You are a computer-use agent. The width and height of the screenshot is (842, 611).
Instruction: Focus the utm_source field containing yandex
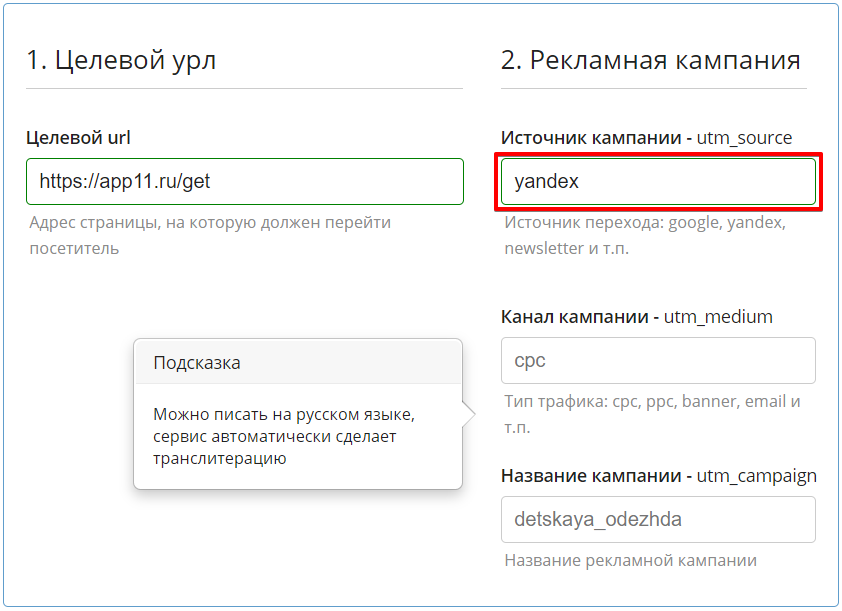(x=658, y=182)
